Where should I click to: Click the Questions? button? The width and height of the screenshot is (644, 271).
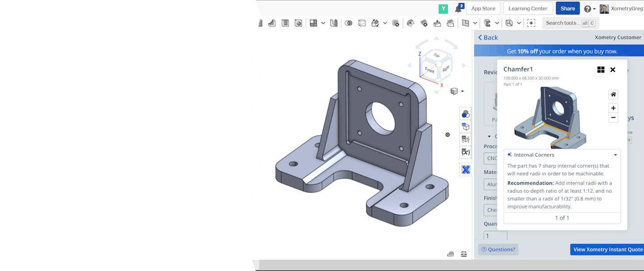coord(498,250)
